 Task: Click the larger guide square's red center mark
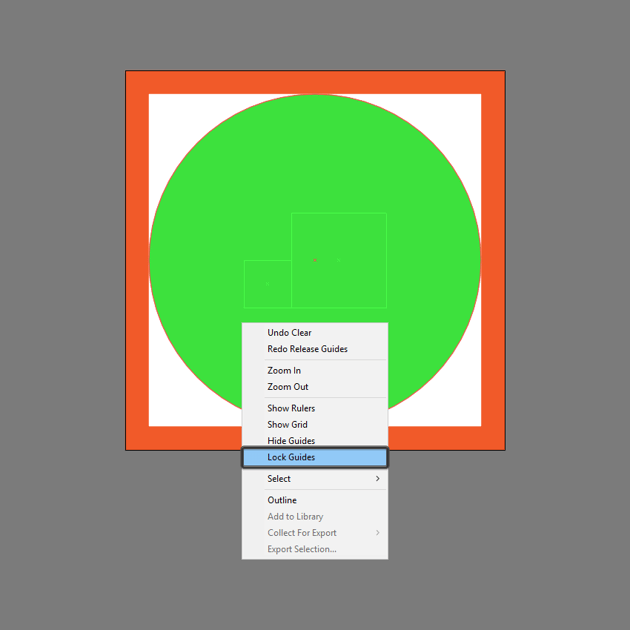pos(315,260)
